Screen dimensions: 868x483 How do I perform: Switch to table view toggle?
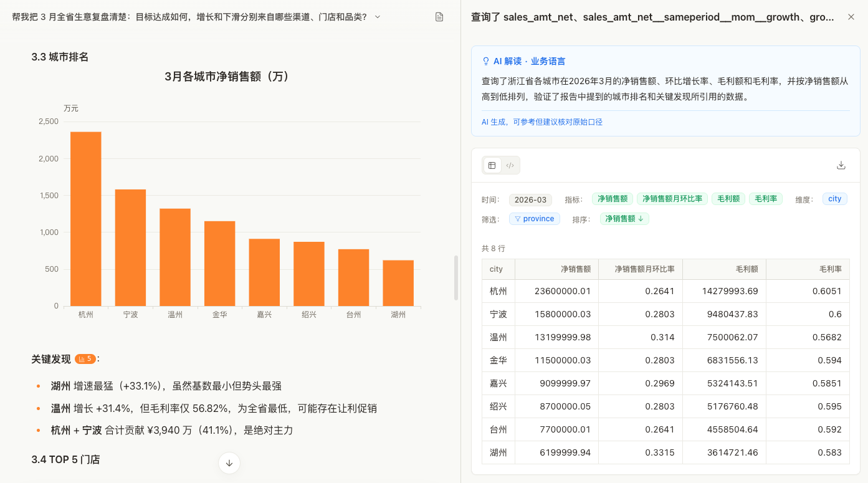click(492, 165)
